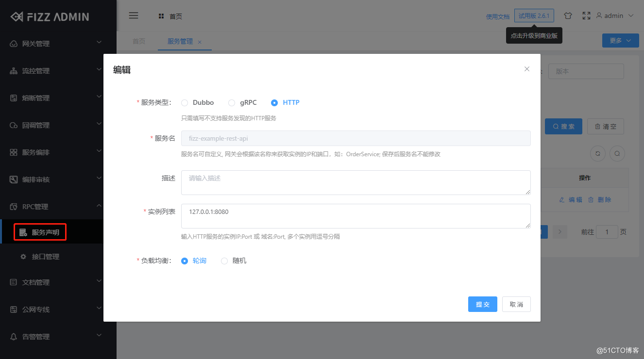
Task: Select the gRPC service type radio
Action: [232, 102]
